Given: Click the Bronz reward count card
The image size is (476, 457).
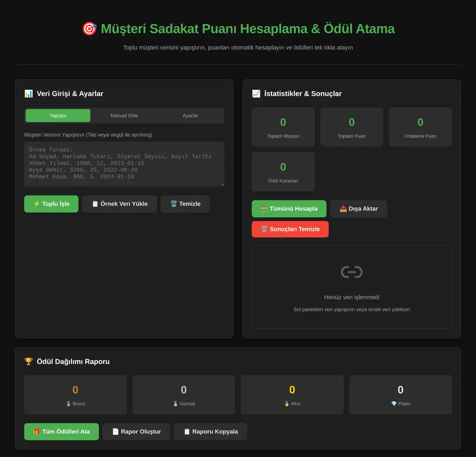Looking at the screenshot, I should tap(75, 395).
